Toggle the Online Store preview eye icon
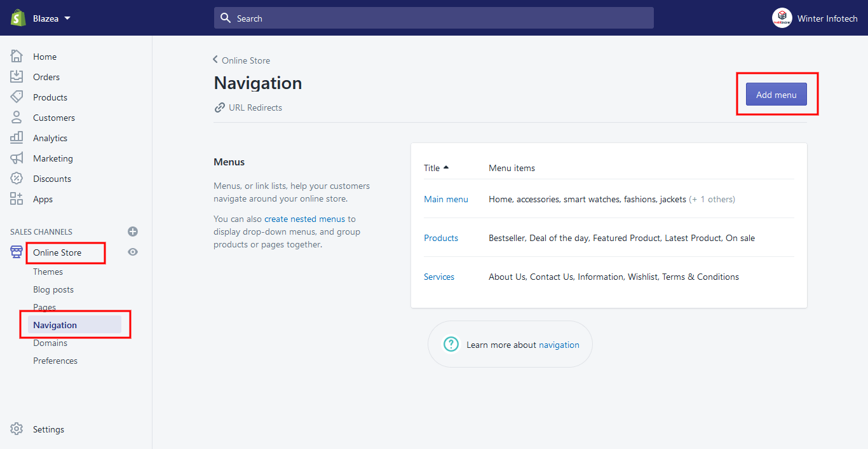Viewport: 868px width, 449px height. tap(133, 252)
